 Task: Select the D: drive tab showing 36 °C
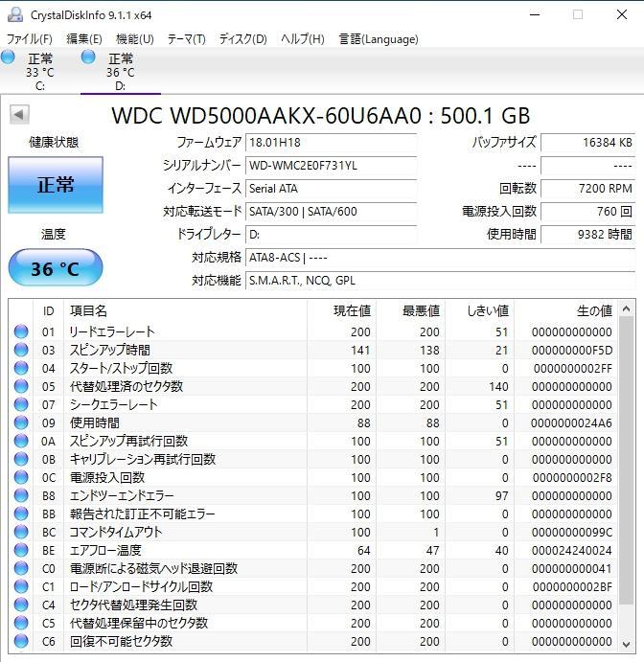[121, 71]
